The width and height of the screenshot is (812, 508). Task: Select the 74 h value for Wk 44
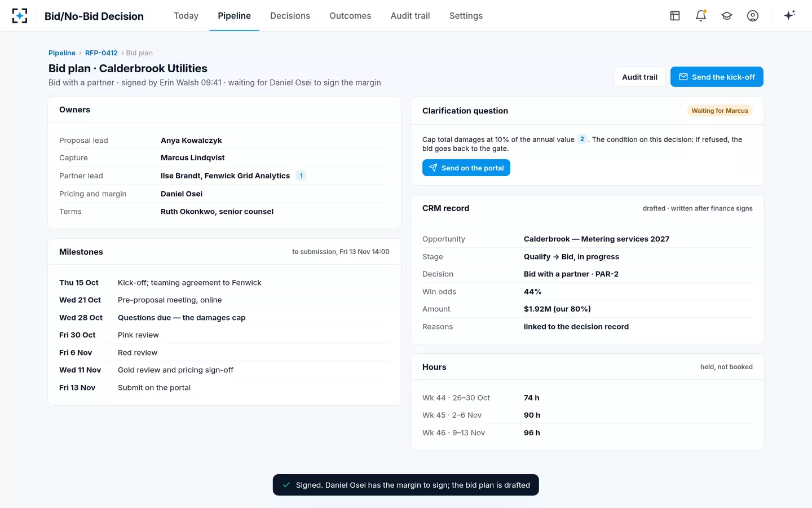pos(531,398)
